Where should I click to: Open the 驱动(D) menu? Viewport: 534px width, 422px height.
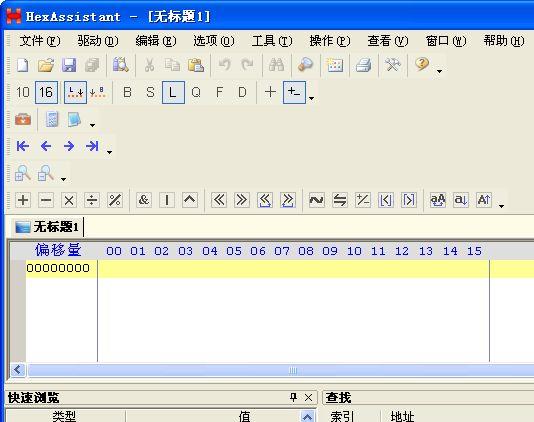98,41
